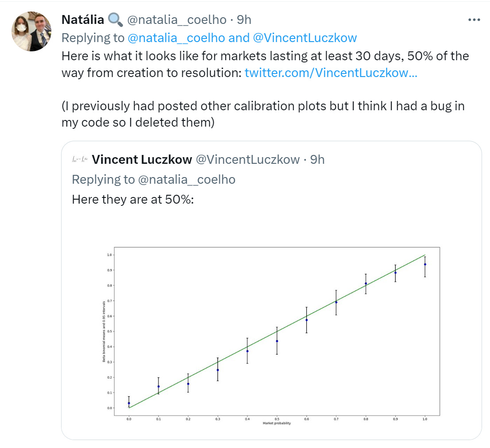Open the twitter.com/VincentLuczkow… link
490x448 pixels.
point(331,73)
